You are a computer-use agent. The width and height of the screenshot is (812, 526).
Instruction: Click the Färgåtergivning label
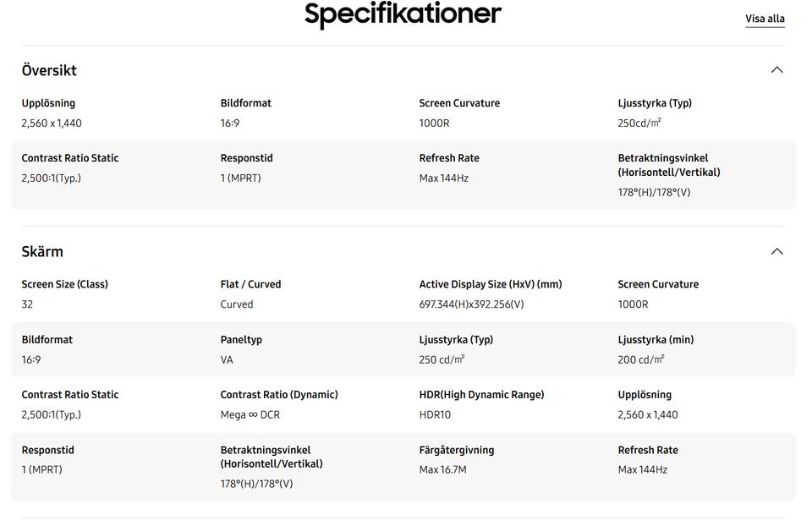click(x=456, y=450)
